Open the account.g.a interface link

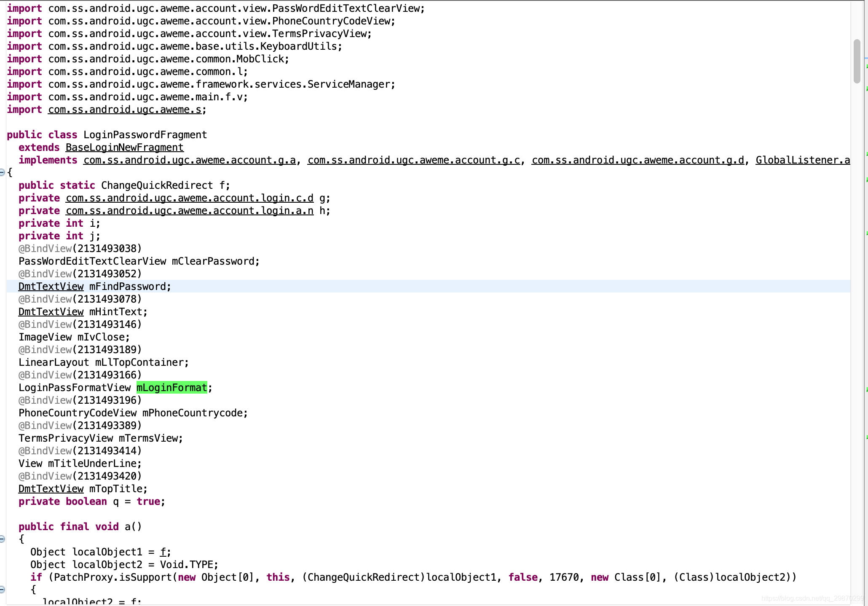point(189,160)
